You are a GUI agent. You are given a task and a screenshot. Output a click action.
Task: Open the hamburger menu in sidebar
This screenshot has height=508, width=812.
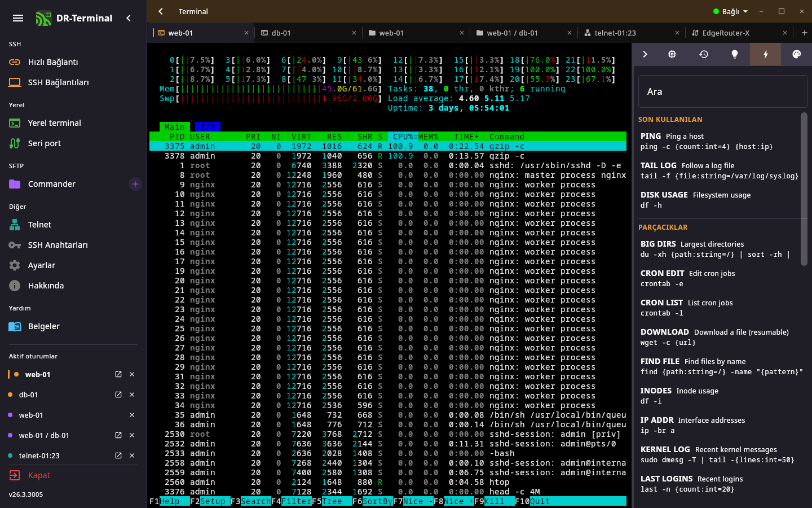coord(18,18)
